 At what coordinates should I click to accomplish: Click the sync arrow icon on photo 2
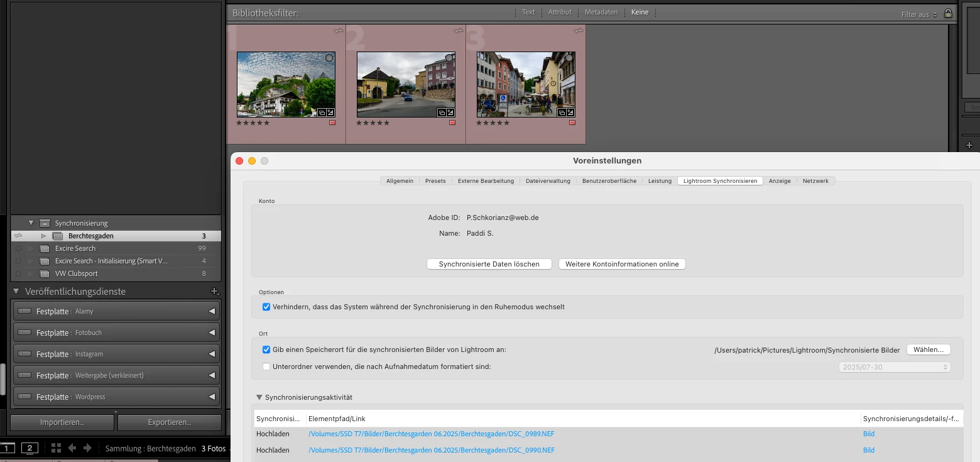(x=459, y=31)
